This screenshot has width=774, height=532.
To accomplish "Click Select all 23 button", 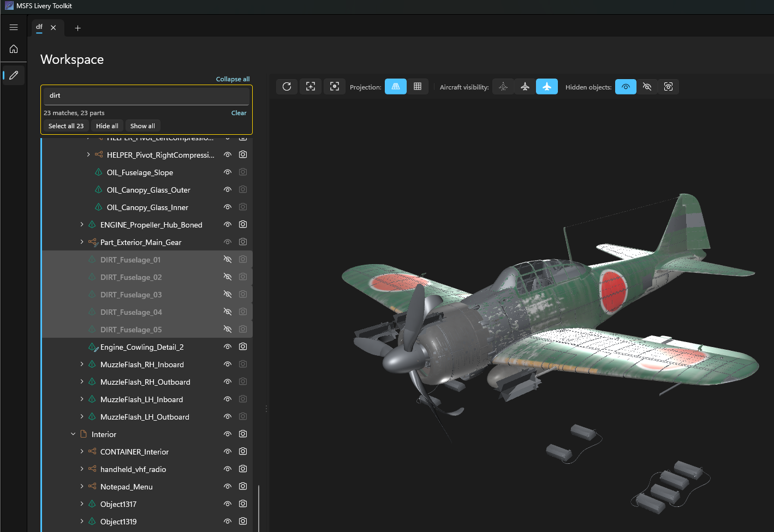I will 66,126.
